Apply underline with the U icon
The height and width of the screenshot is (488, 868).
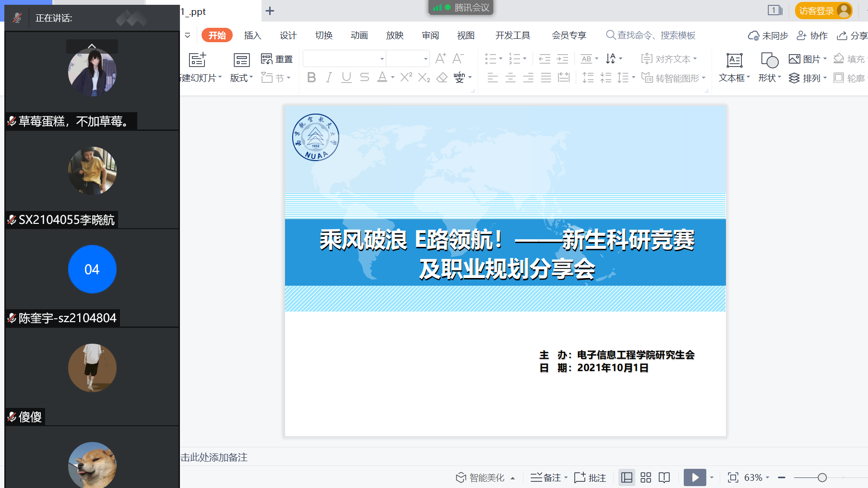(x=346, y=78)
